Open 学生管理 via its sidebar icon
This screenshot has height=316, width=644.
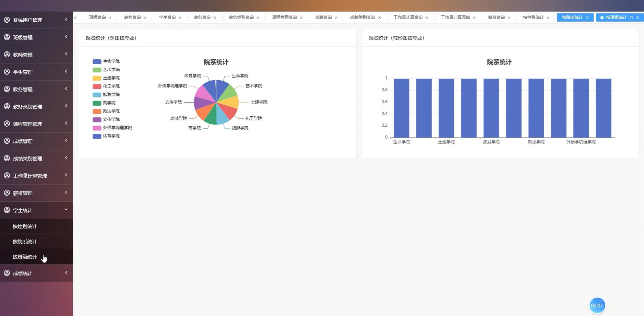7,71
